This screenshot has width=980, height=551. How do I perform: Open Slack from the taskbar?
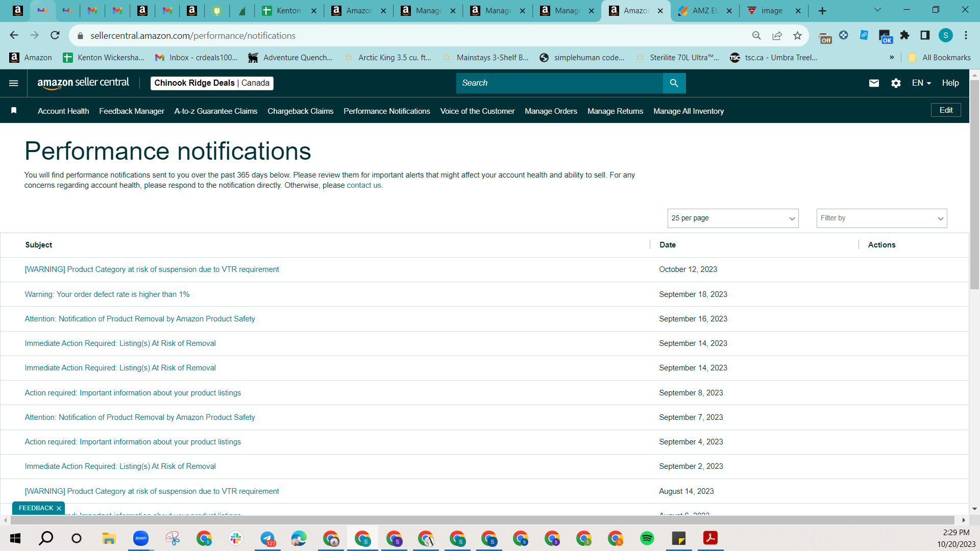235,538
